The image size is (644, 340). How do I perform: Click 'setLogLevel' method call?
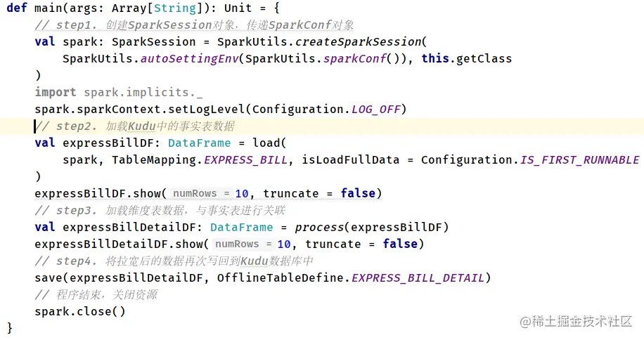[206, 109]
